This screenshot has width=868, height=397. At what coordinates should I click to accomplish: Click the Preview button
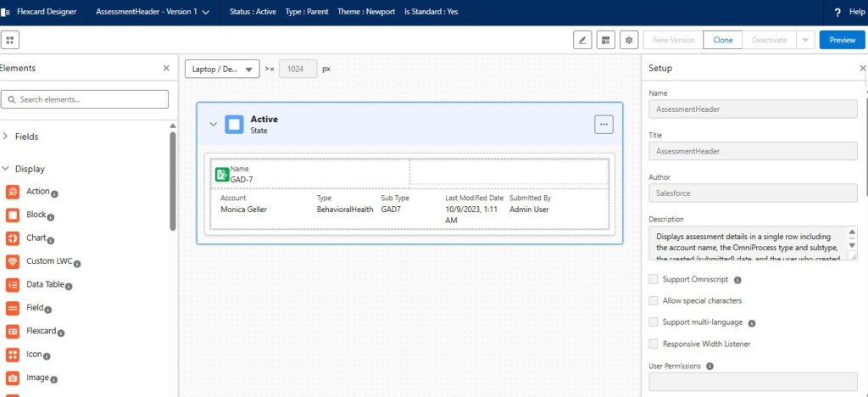click(x=842, y=40)
